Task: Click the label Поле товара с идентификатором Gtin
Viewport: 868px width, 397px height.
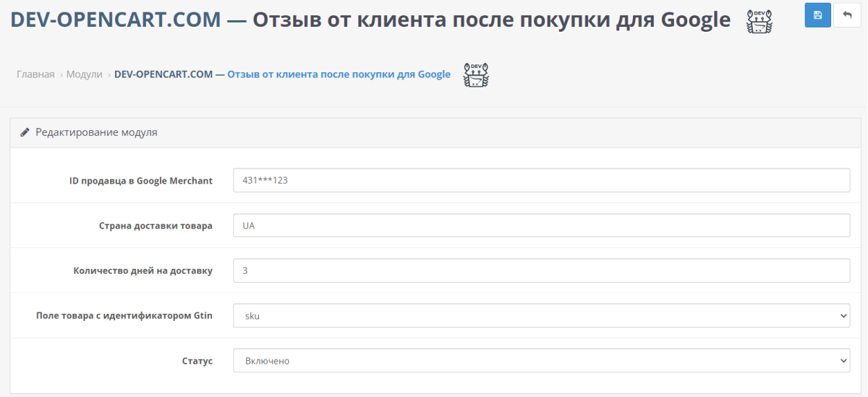Action: pyautogui.click(x=124, y=315)
